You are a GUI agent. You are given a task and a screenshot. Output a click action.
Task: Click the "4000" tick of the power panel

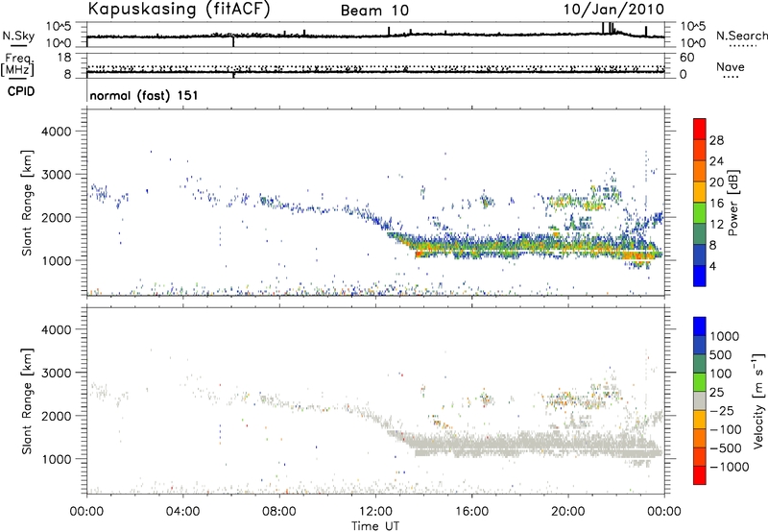[x=56, y=132]
